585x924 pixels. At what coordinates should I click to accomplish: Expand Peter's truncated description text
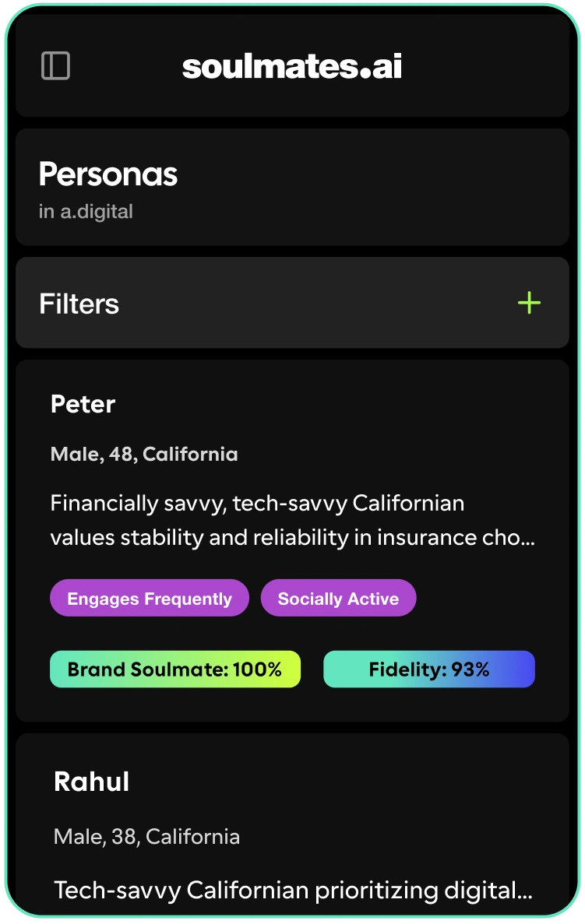(x=292, y=520)
